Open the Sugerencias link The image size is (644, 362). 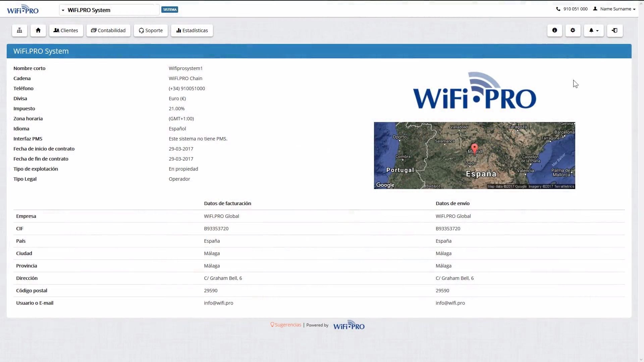[x=286, y=325]
